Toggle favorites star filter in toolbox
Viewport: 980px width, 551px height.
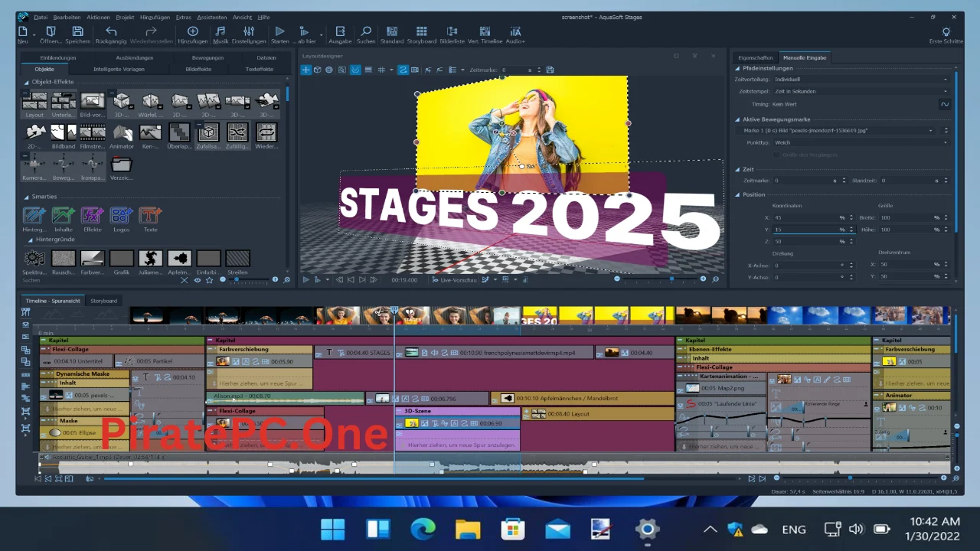pyautogui.click(x=210, y=280)
